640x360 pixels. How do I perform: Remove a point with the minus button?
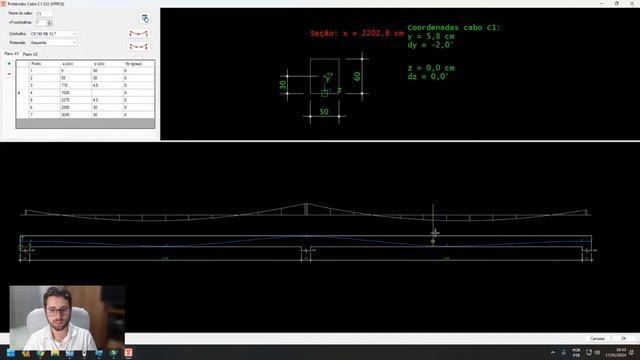click(9, 74)
